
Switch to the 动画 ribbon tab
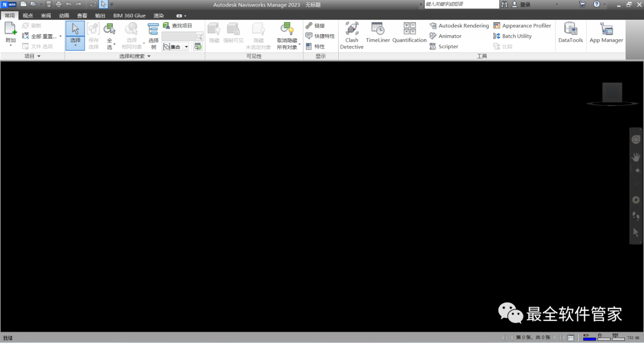click(64, 16)
